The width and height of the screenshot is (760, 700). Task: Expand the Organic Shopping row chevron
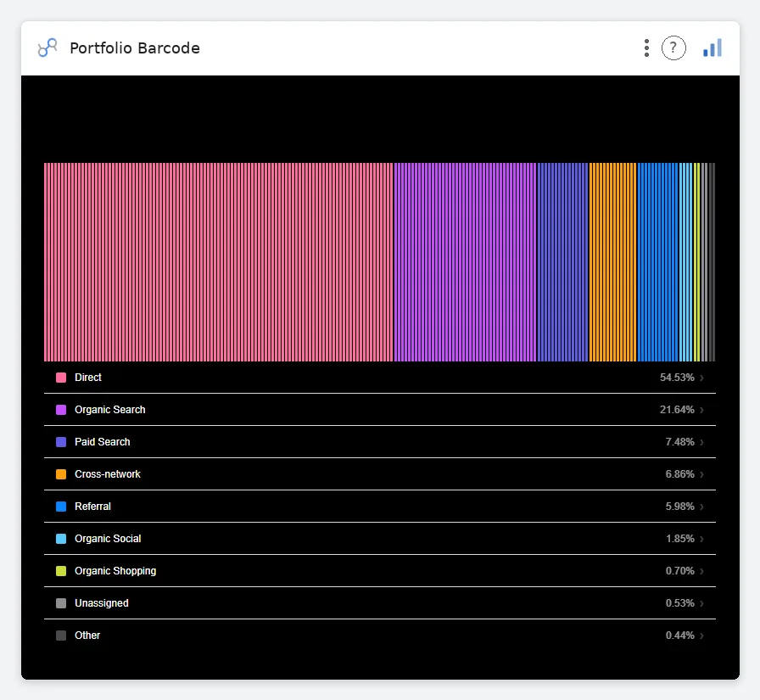[701, 571]
